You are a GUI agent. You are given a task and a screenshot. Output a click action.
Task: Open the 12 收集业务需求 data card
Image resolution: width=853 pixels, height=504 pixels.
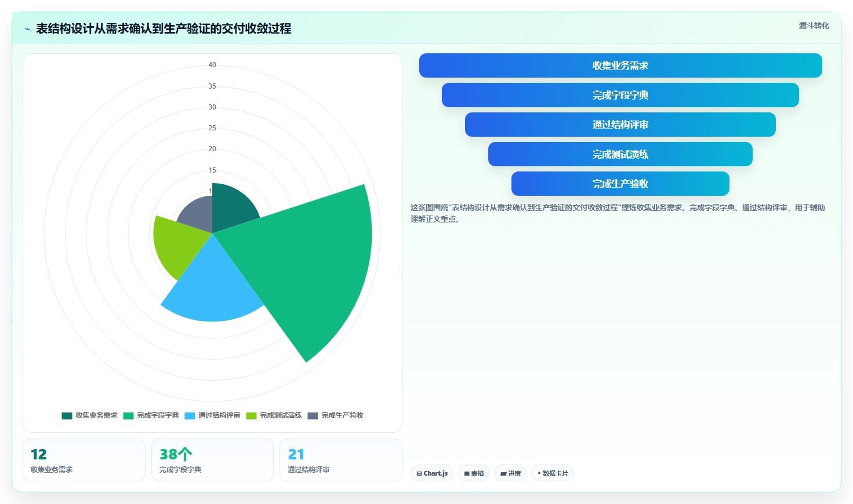point(84,460)
